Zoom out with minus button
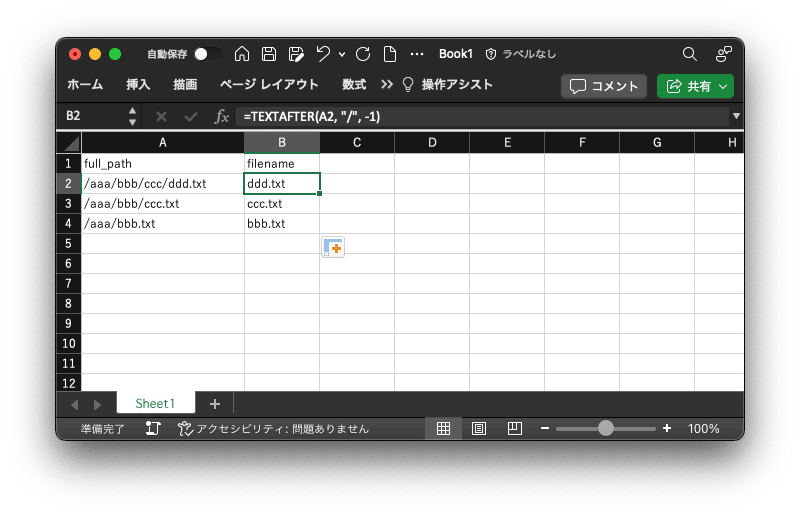The width and height of the screenshot is (800, 514). 545,428
